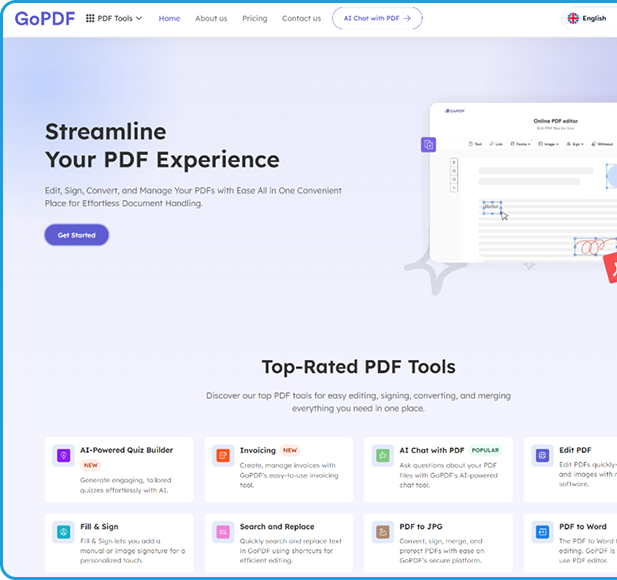Click the Streamline Your PDF Experience heading

[x=162, y=146]
